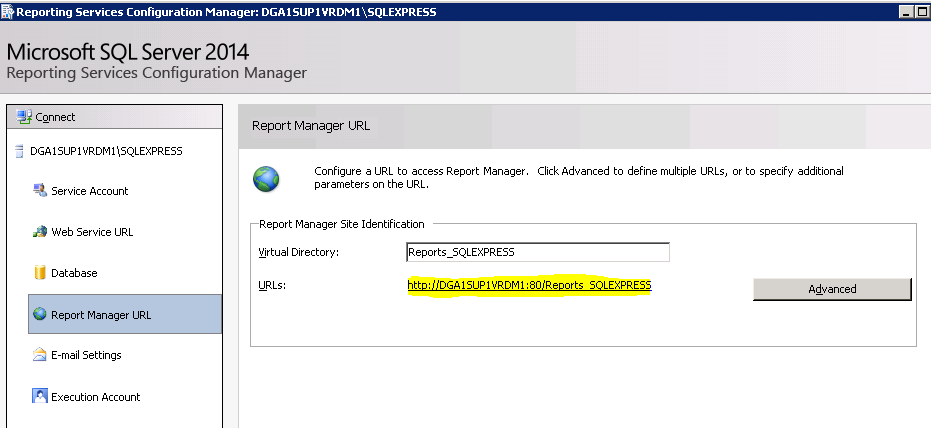Screen dimensions: 931x428
Task: Click the Report Manager URL sidebar globe icon
Action: (40, 313)
